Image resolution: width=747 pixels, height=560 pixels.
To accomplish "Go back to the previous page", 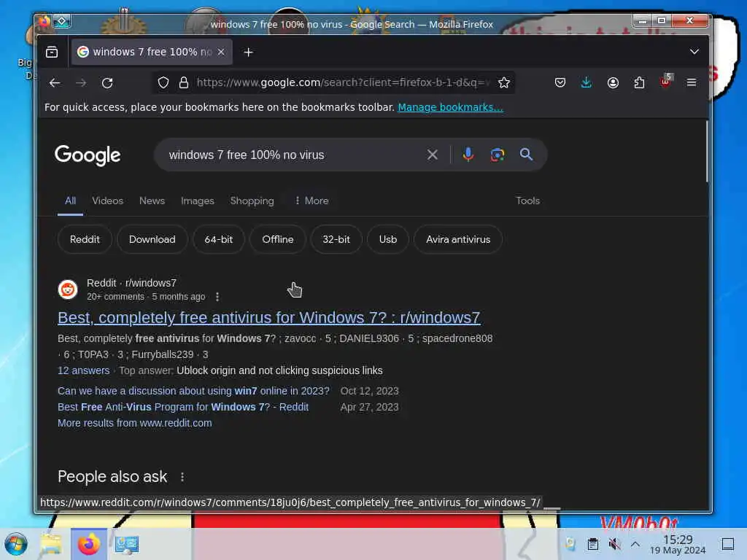I will pos(55,83).
